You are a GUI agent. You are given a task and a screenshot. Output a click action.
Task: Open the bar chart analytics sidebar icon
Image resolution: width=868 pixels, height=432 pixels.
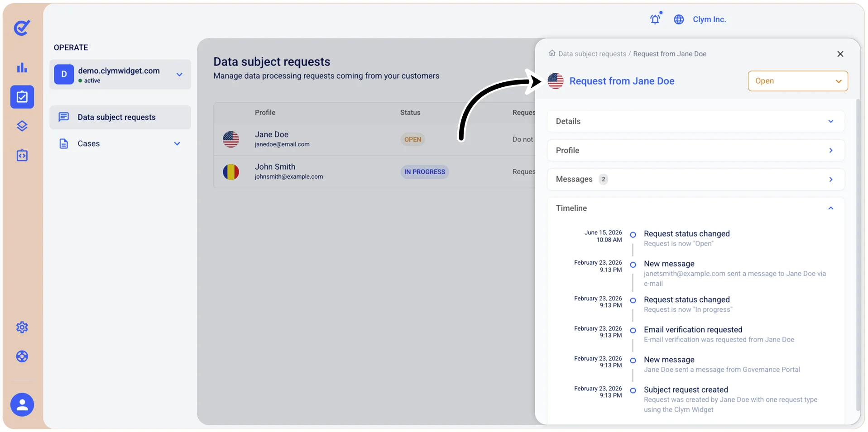[22, 68]
